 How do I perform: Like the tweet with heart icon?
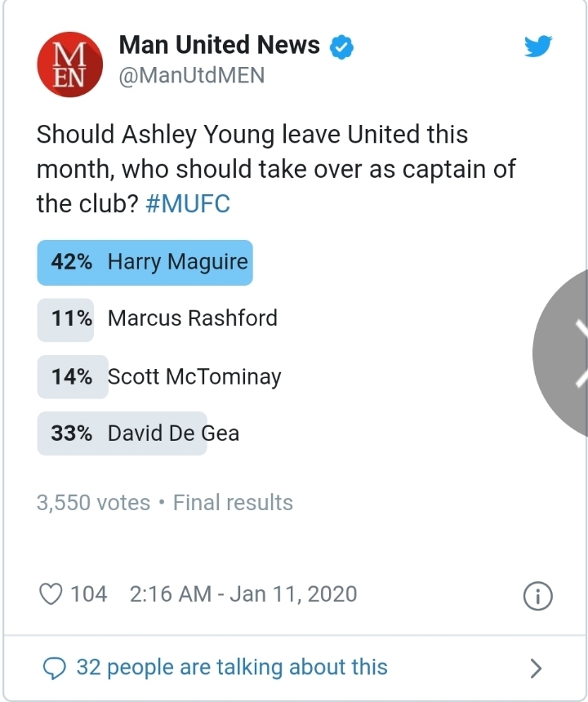(51, 593)
